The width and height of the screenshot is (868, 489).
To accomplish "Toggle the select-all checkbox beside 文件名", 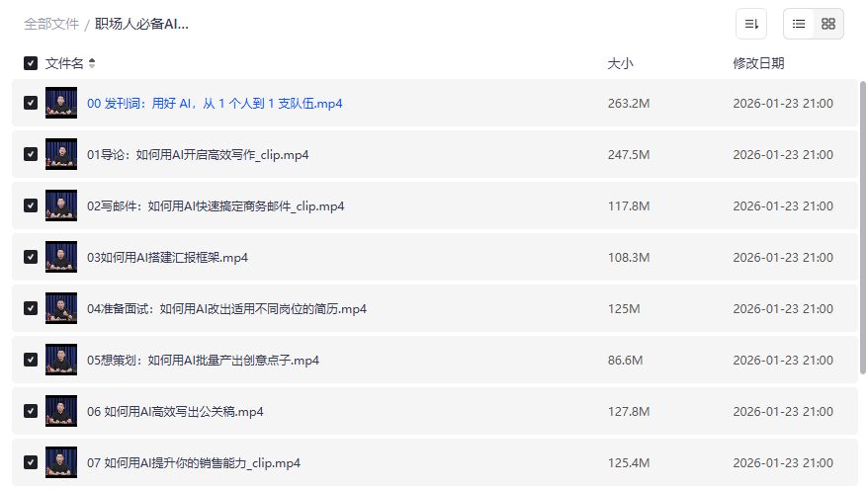I will tap(31, 63).
